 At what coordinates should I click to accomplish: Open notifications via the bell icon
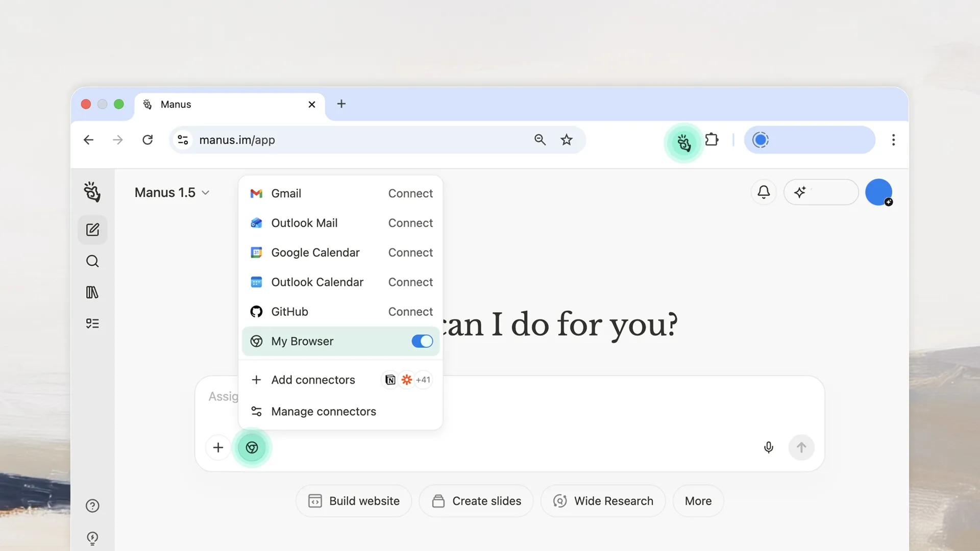(764, 192)
